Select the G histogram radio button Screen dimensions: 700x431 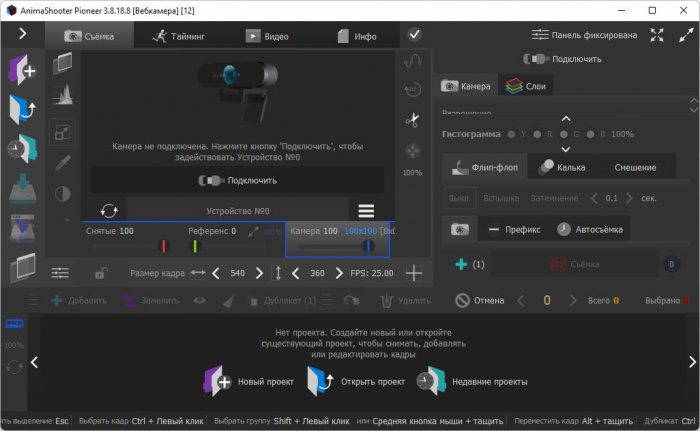coord(564,134)
